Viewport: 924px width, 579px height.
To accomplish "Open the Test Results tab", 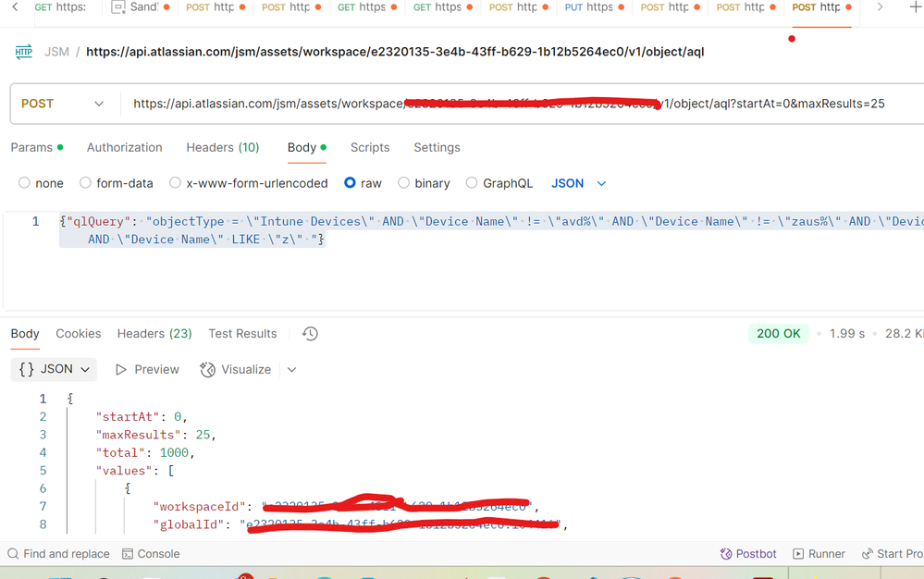I will click(242, 333).
